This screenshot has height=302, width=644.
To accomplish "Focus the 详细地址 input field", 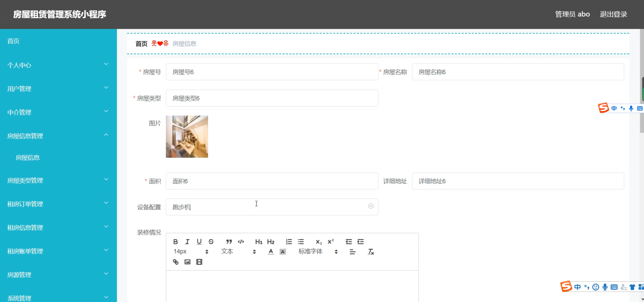I will [518, 181].
